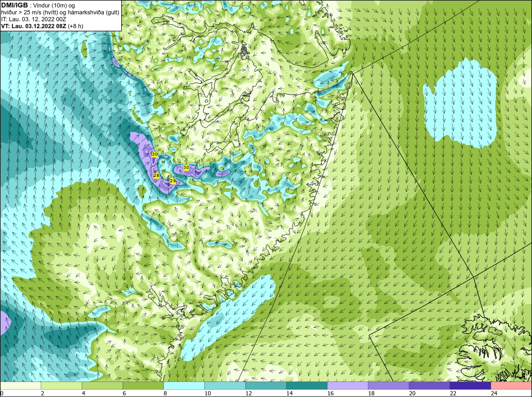
Task: Click the yellow 28 gust label
Action: pyautogui.click(x=156, y=175)
